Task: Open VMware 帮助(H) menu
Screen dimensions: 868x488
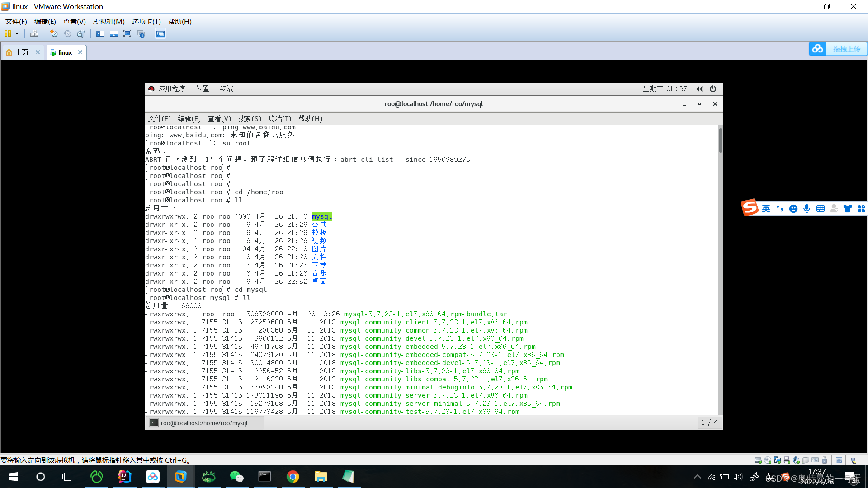Action: click(x=179, y=21)
